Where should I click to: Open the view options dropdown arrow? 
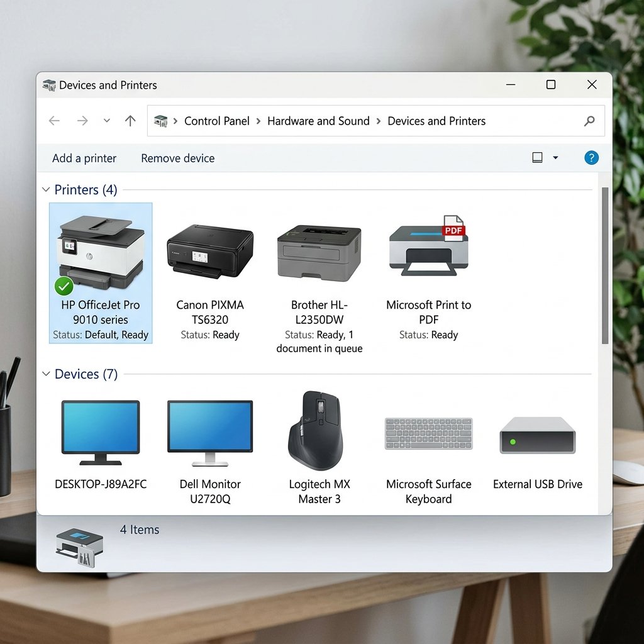[556, 158]
